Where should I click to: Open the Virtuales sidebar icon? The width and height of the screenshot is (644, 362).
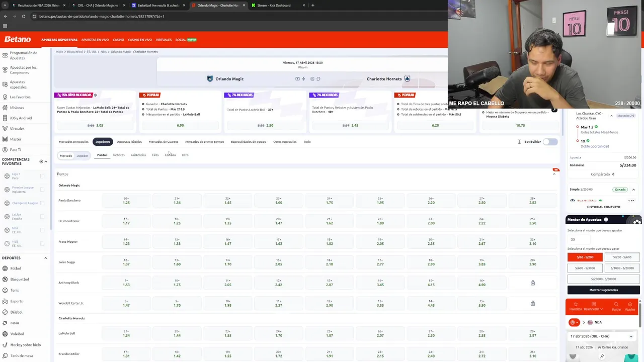5,129
